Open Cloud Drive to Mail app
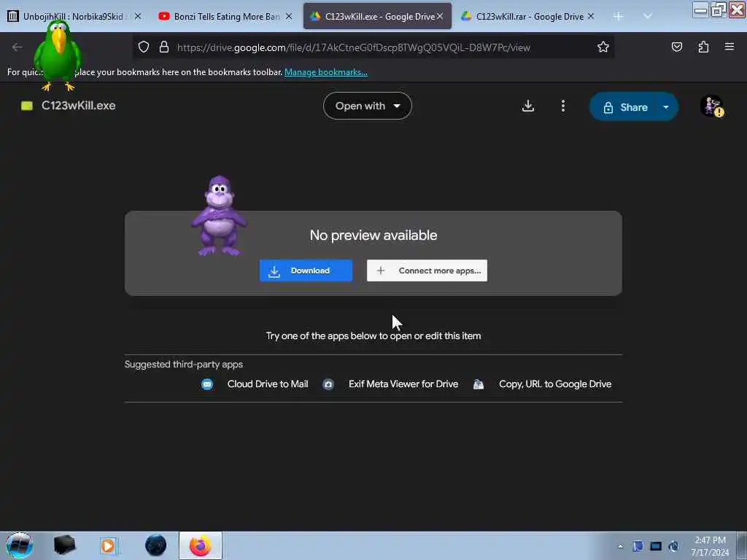Viewport: 747px width, 560px height. coord(268,384)
